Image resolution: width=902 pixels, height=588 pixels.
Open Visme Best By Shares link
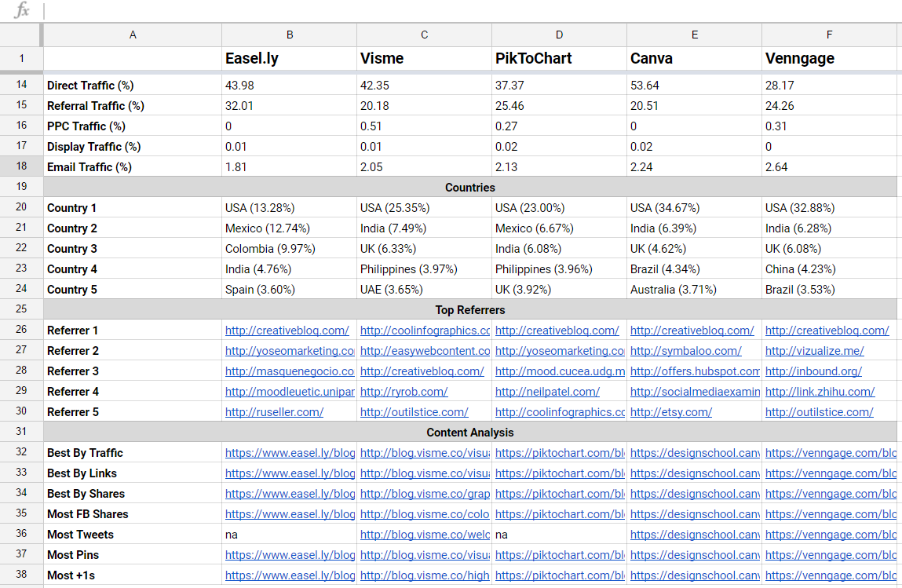click(425, 494)
